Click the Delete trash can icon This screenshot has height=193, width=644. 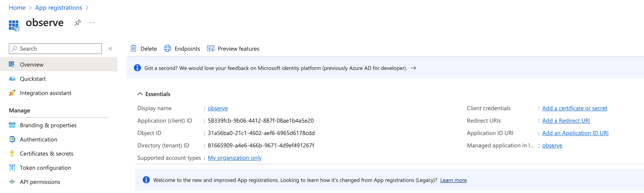133,48
